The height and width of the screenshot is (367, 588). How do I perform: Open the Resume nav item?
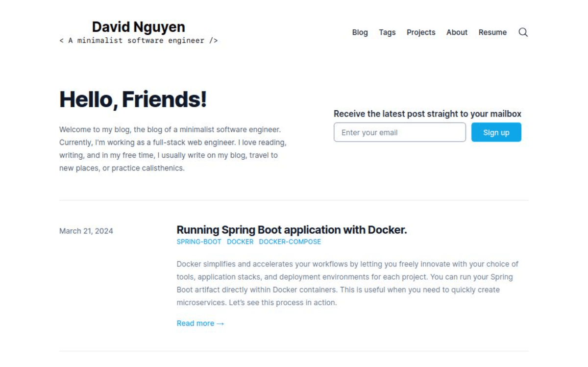492,32
